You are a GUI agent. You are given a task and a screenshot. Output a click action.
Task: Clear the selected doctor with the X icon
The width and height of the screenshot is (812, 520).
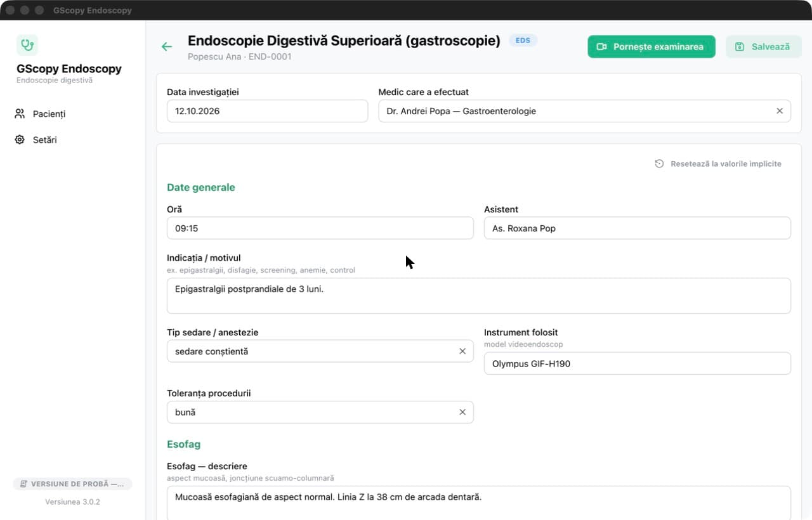(x=780, y=111)
